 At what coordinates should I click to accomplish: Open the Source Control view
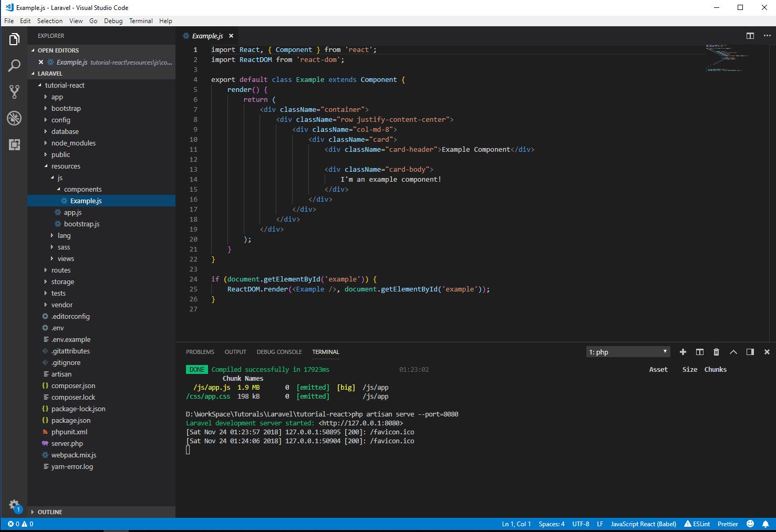point(14,92)
